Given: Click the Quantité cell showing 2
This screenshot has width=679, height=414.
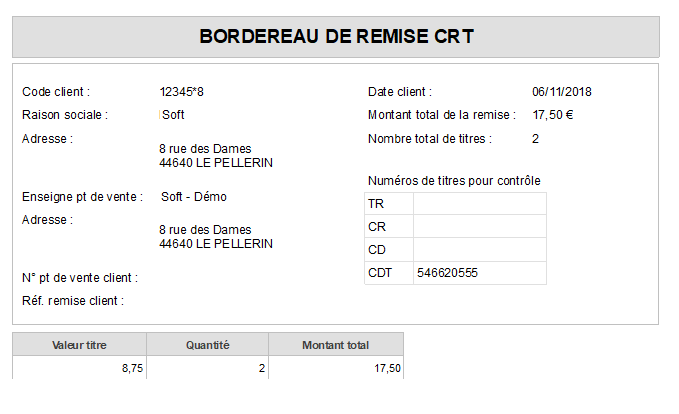Looking at the screenshot, I should [207, 368].
